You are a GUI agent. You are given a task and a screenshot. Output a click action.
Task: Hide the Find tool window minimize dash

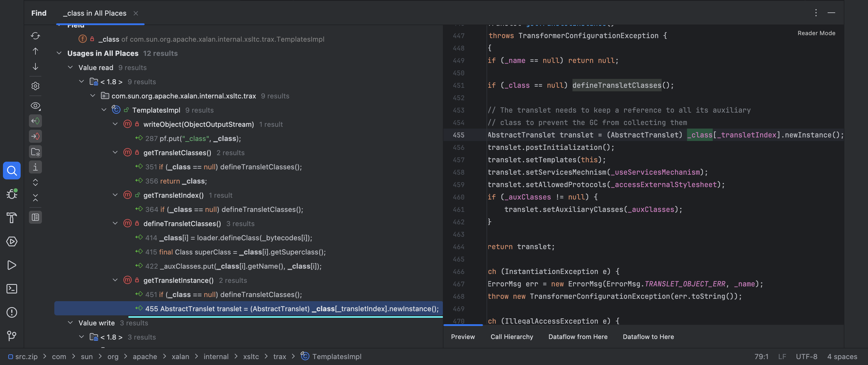coord(831,13)
